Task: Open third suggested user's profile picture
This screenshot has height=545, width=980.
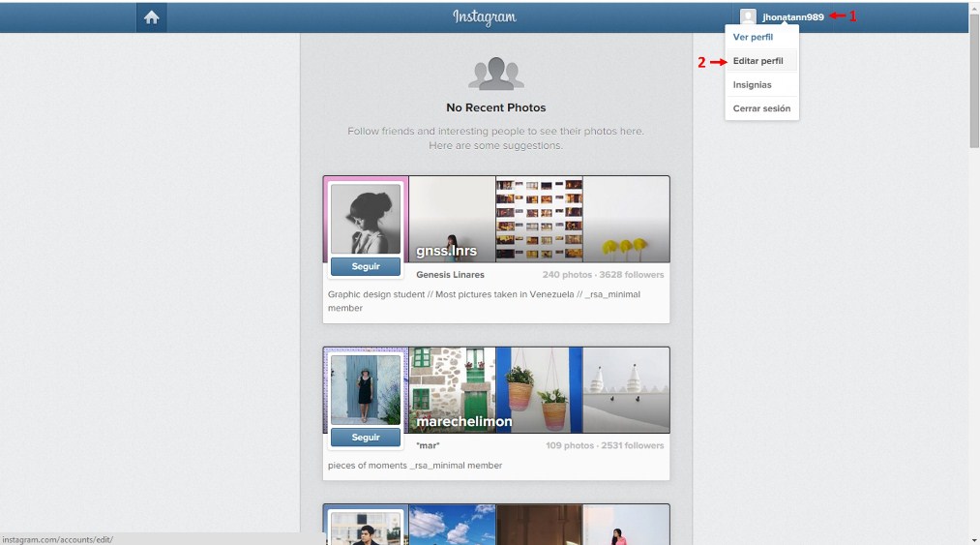Action: pyautogui.click(x=366, y=529)
